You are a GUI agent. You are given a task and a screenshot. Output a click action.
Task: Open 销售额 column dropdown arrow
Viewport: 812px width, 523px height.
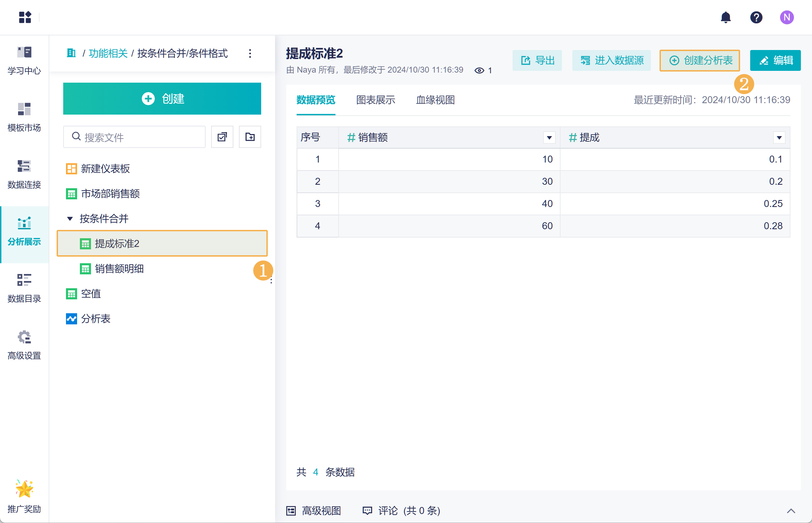549,138
